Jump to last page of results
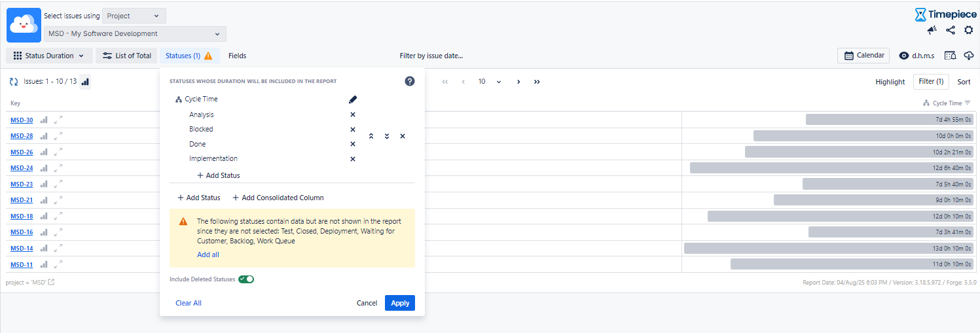 tap(537, 82)
